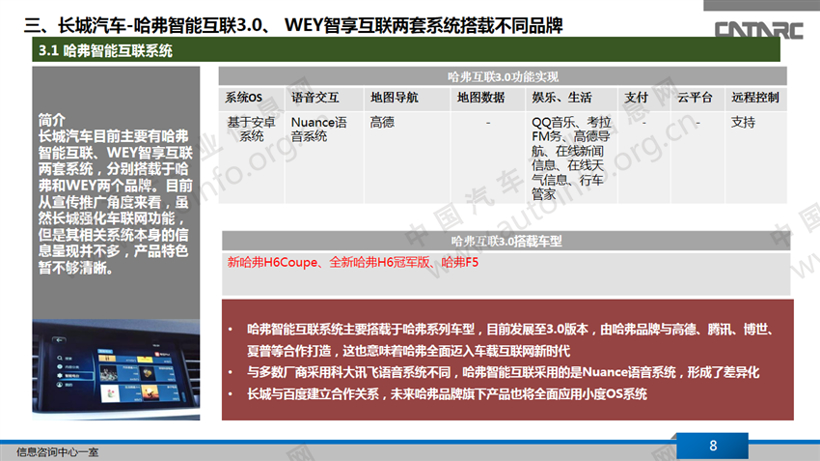Select the '3.1 哈弗智能互联系统' section header

coord(406,50)
